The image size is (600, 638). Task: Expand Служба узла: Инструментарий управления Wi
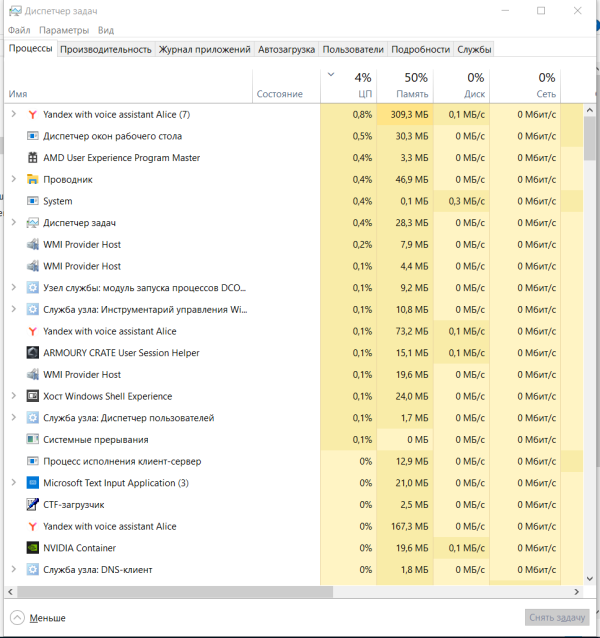(13, 309)
